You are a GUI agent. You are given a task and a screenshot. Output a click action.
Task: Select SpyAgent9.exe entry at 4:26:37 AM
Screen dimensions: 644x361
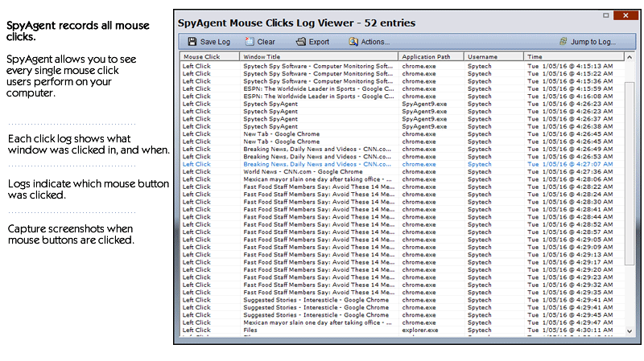click(x=402, y=118)
